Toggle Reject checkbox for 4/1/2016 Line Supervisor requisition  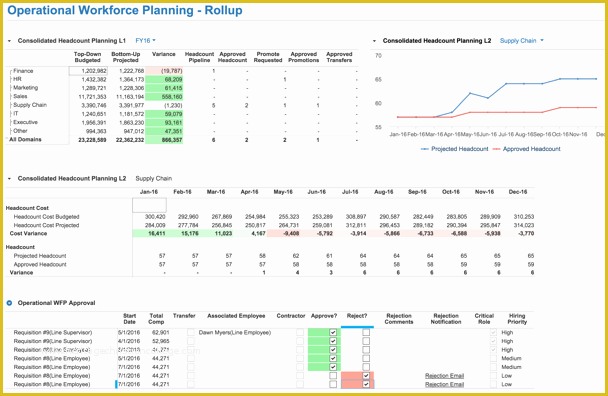click(366, 341)
